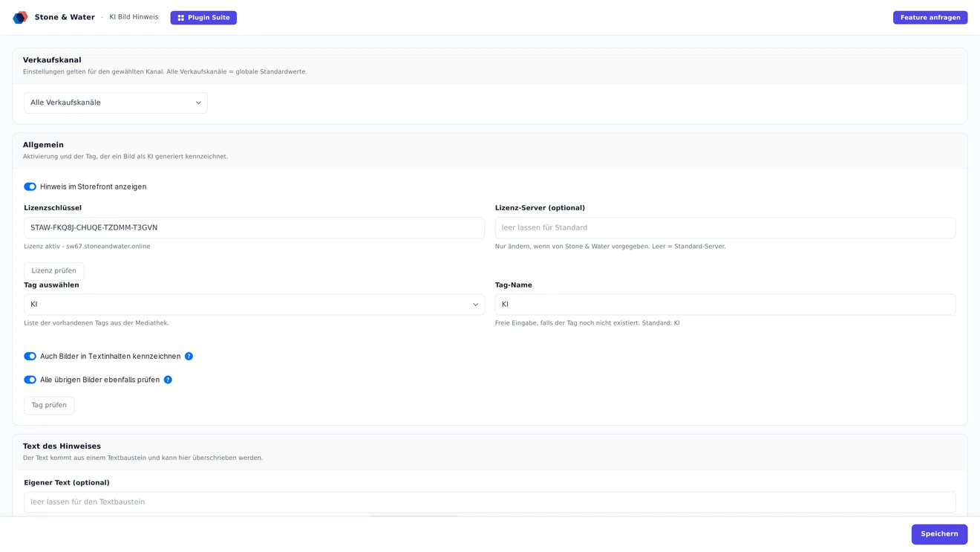Click the Tag prüfen button
This screenshot has width=980, height=552.
tap(49, 406)
